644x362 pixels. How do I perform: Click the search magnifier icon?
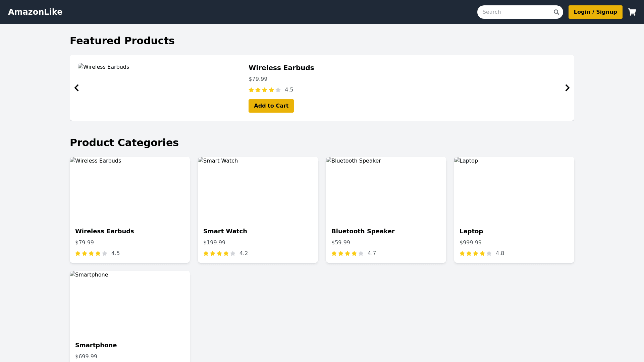coord(556,12)
